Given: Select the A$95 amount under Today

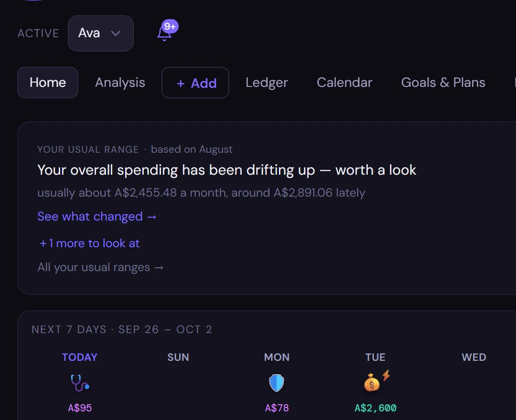Looking at the screenshot, I should click(x=80, y=408).
